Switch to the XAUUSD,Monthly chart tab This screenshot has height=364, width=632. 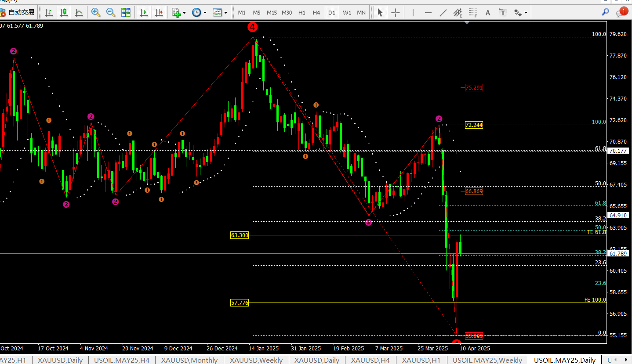click(x=189, y=360)
